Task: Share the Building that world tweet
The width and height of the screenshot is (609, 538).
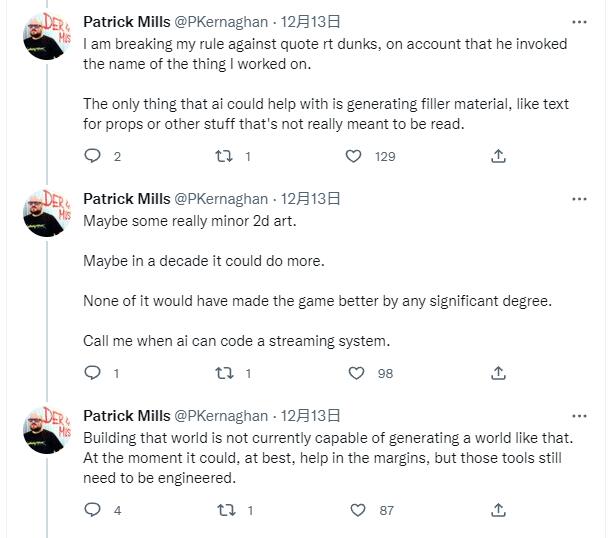Action: pyautogui.click(x=498, y=510)
